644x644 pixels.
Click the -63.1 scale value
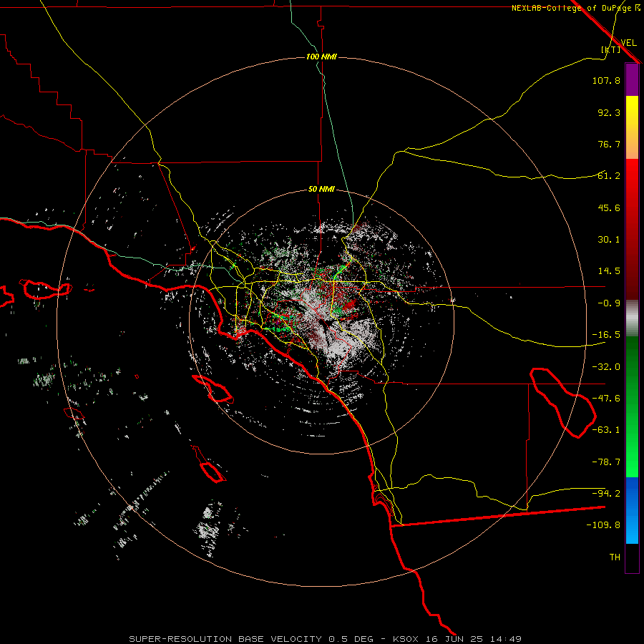pos(606,430)
